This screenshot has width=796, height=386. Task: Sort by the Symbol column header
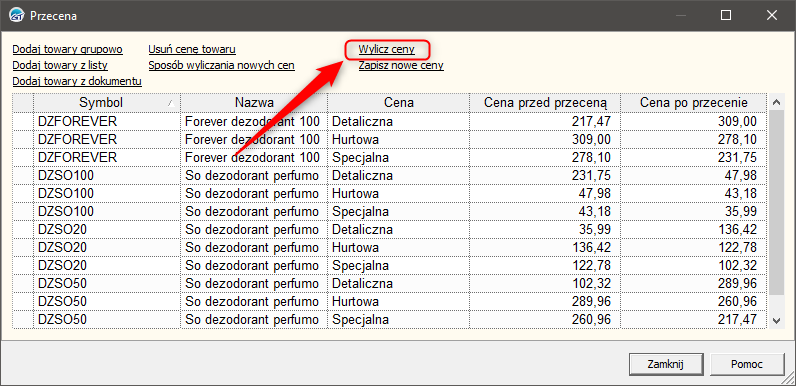(107, 103)
